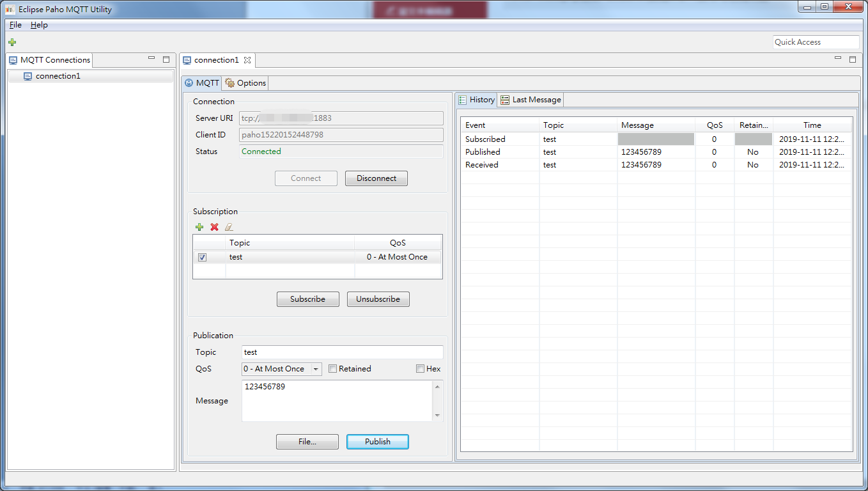
Task: Click the Disconnect button
Action: [376, 178]
